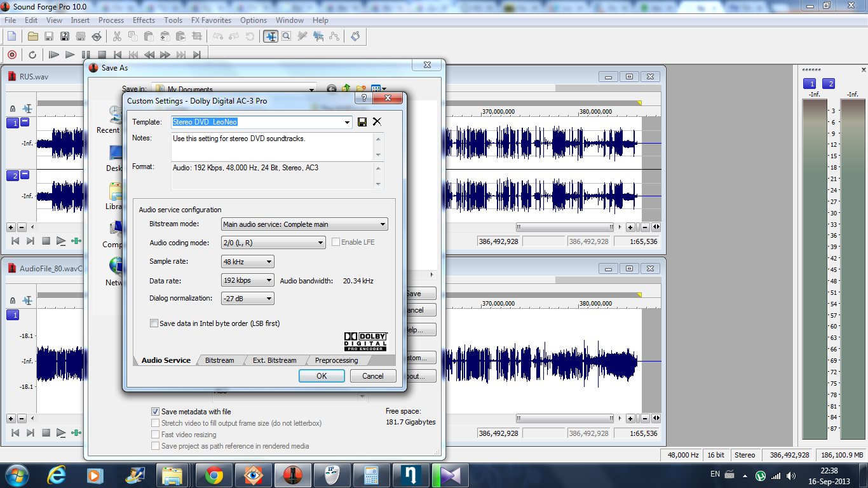868x488 pixels.
Task: Switch to the Preprocessing tab
Action: click(336, 360)
